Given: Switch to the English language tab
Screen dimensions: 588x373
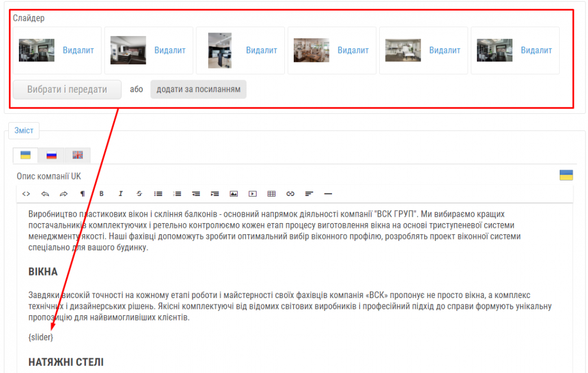Looking at the screenshot, I should click(x=78, y=155).
